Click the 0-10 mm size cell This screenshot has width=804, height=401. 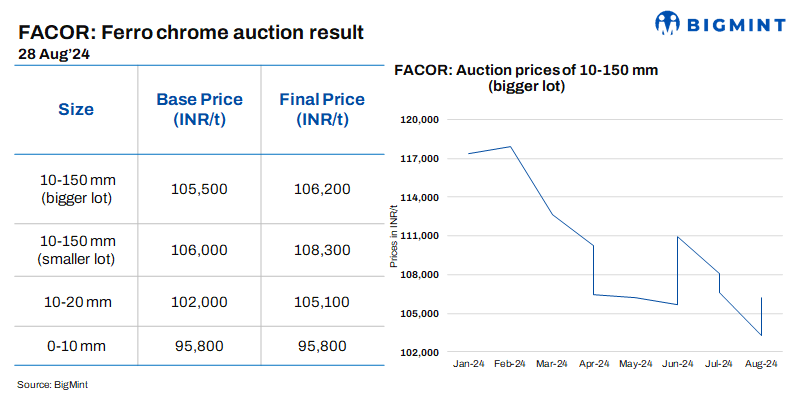[x=78, y=347]
